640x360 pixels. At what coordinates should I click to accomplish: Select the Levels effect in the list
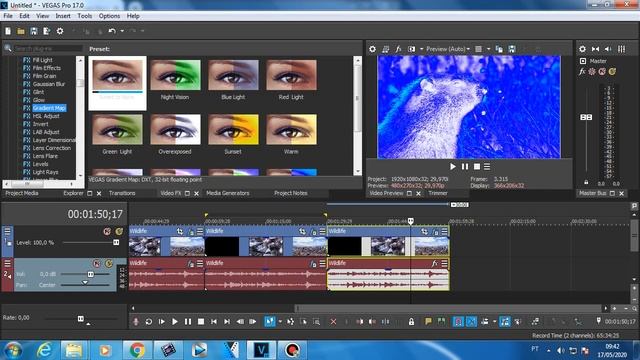pyautogui.click(x=40, y=164)
